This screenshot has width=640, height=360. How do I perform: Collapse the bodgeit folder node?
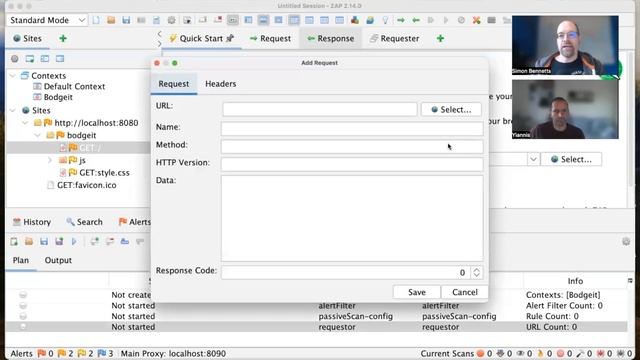(38, 135)
